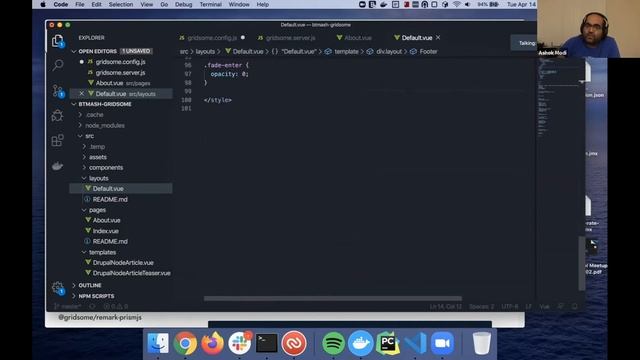The width and height of the screenshot is (640, 360).
Task: Open the Explorer view in activity bar
Action: [58, 41]
